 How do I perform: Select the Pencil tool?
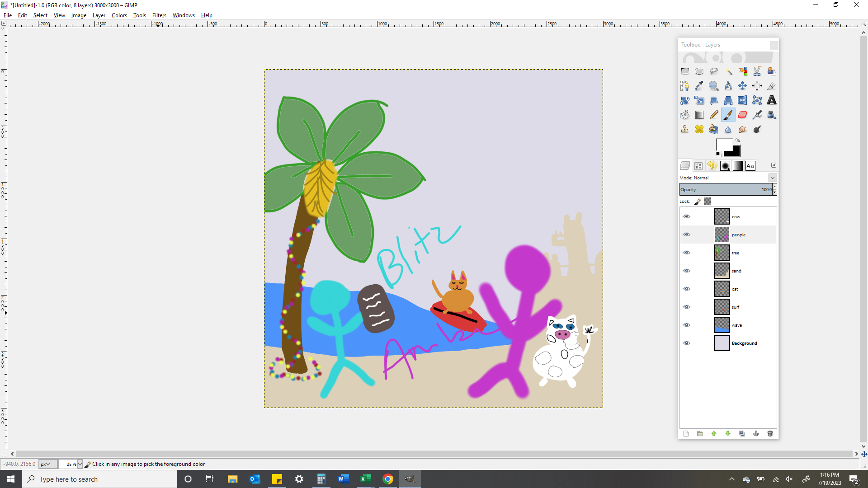[x=714, y=115]
